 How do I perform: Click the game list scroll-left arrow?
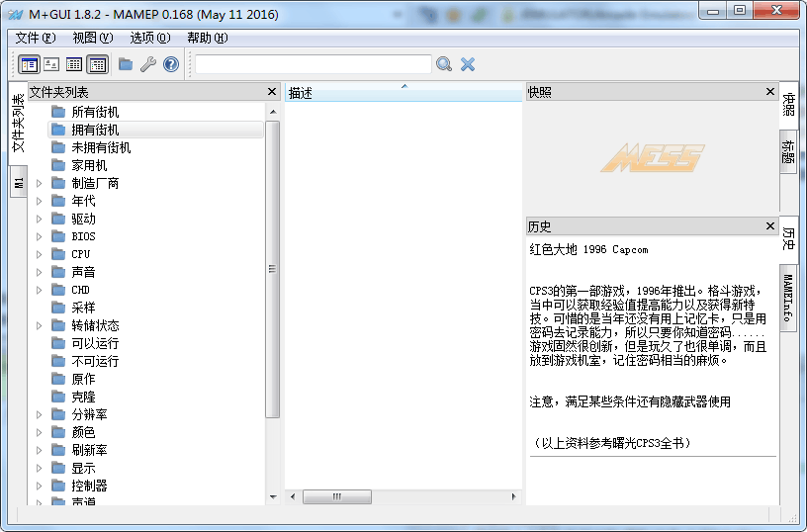click(x=293, y=496)
